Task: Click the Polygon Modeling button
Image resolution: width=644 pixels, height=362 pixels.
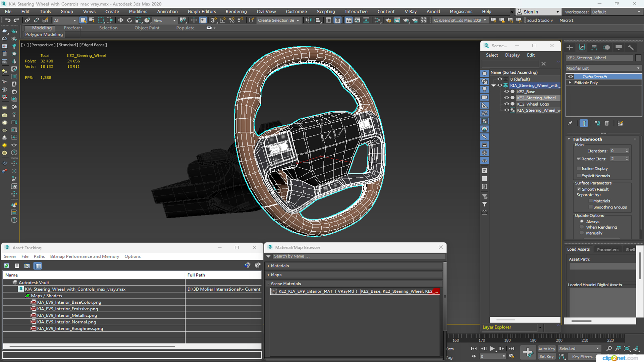Action: [44, 35]
